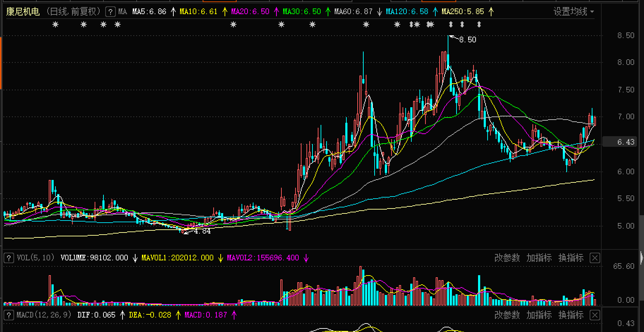
Task: Click the down arrow next to MA60:6.87
Action: click(x=379, y=12)
